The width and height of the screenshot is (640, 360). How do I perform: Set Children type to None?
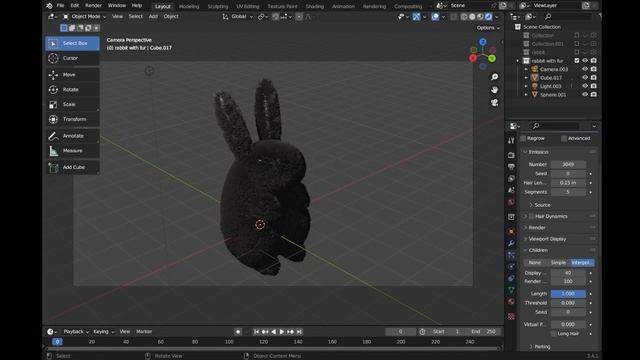[535, 262]
